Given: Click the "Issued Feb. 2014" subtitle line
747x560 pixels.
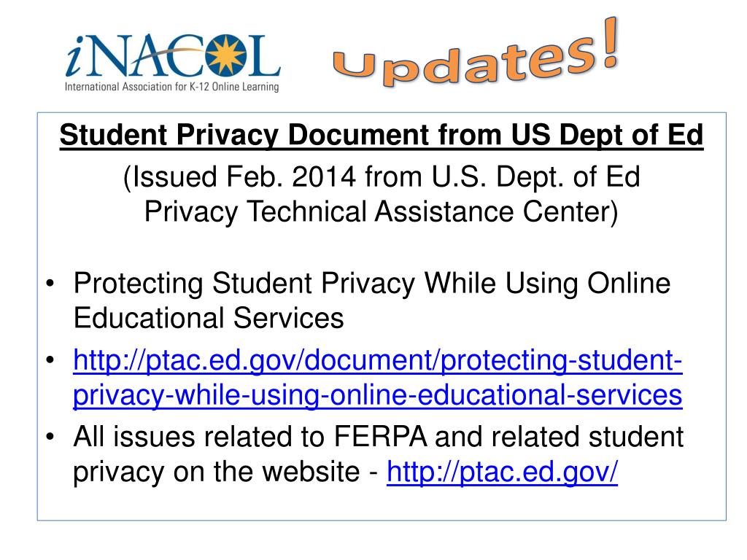Looking at the screenshot, I should 381,177.
